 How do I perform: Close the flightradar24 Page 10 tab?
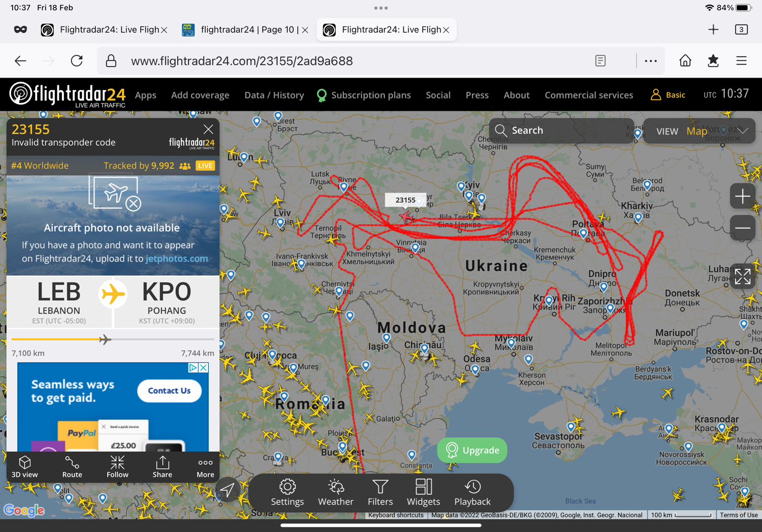305,30
